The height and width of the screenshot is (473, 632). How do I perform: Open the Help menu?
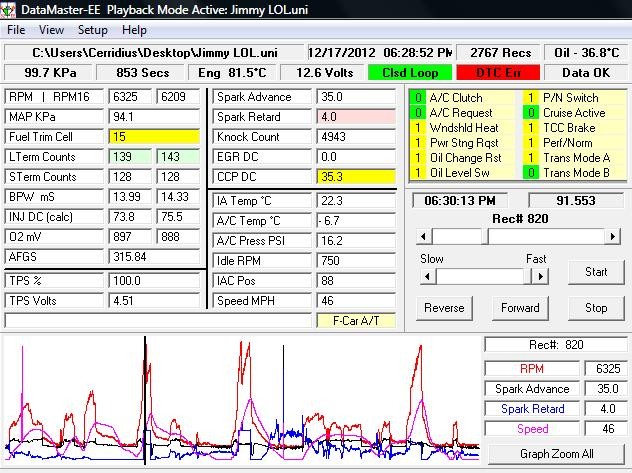click(134, 30)
